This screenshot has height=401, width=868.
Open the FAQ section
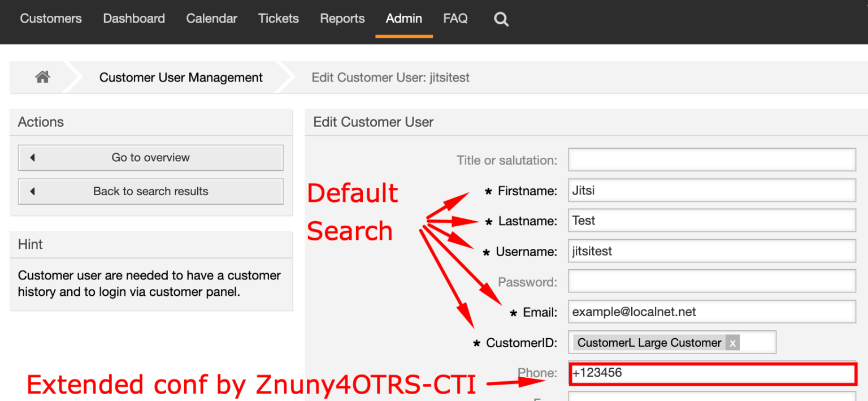pyautogui.click(x=455, y=18)
